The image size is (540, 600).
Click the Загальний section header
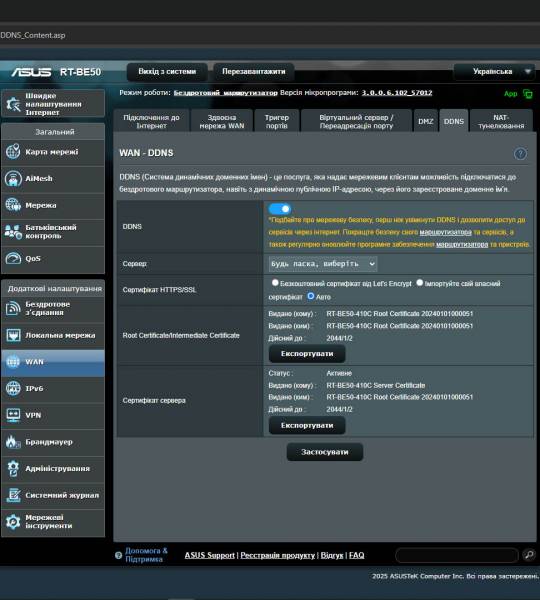tap(55, 132)
